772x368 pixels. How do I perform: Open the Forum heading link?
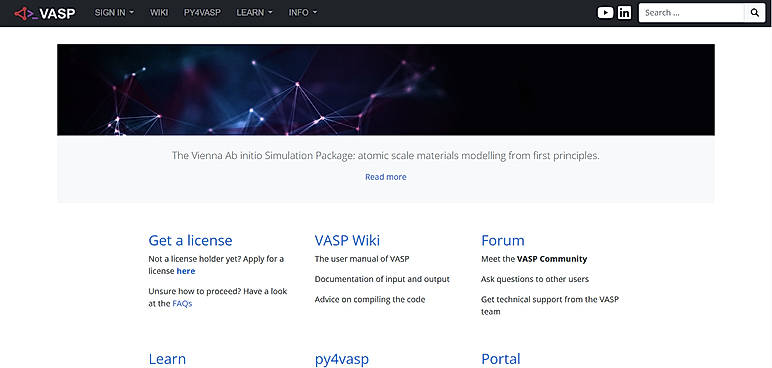click(503, 240)
